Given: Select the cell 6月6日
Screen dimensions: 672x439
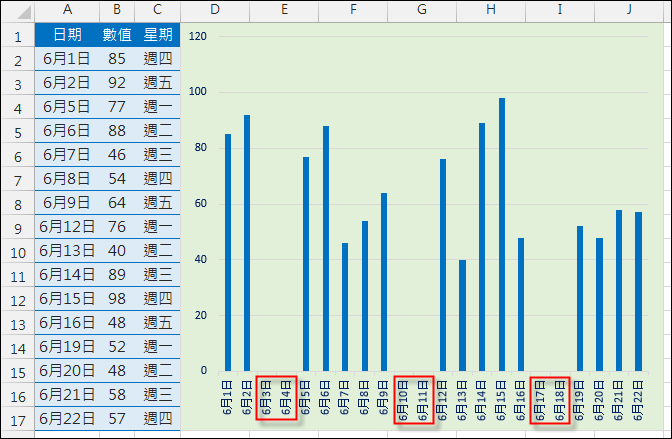Looking at the screenshot, I should tap(67, 131).
